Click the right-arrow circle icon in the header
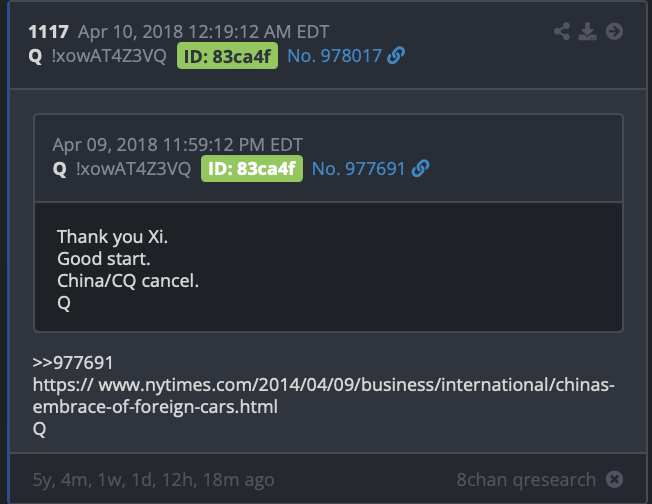Image resolution: width=652 pixels, height=504 pixels. (x=614, y=32)
